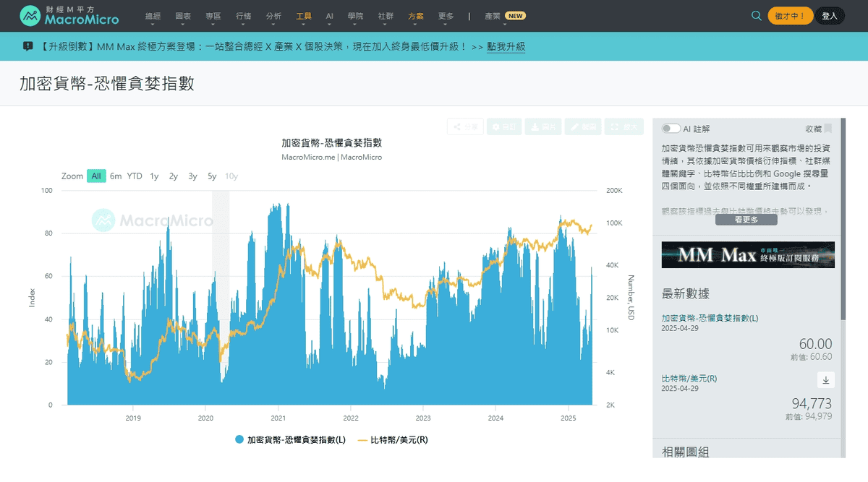
Task: Toggle 加密貨幣-恐懼貪婪指數(L) legend series
Action: 290,439
